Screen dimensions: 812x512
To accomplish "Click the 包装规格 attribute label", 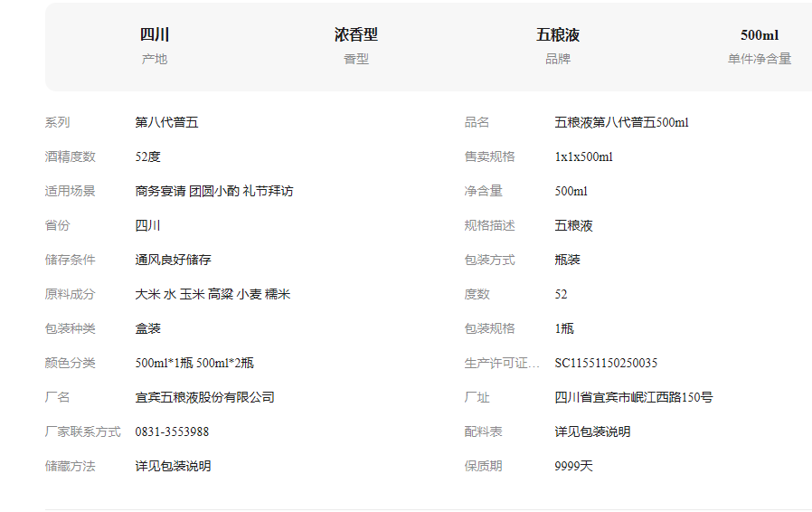I will pyautogui.click(x=489, y=328).
